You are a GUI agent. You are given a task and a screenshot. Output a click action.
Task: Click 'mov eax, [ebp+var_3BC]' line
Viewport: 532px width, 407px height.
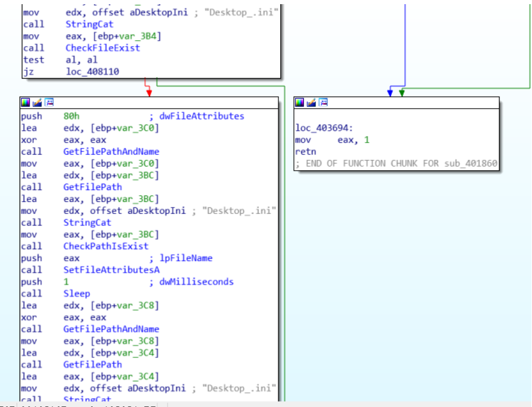coord(90,235)
